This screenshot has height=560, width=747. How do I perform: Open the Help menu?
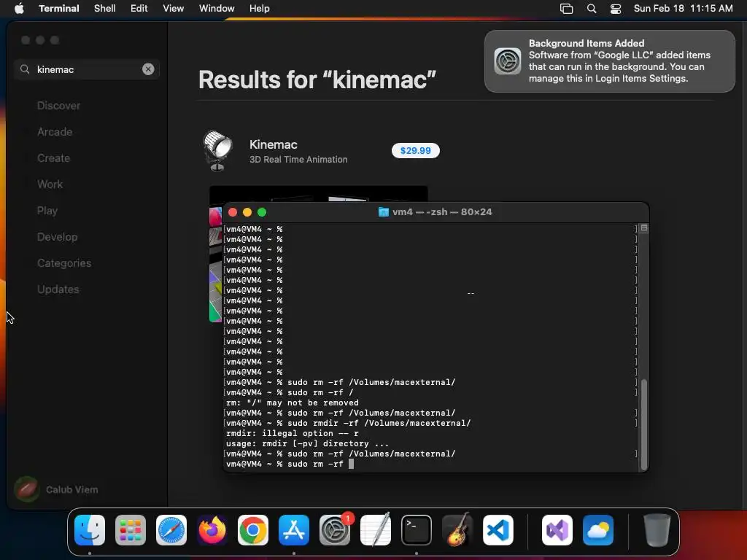point(259,9)
